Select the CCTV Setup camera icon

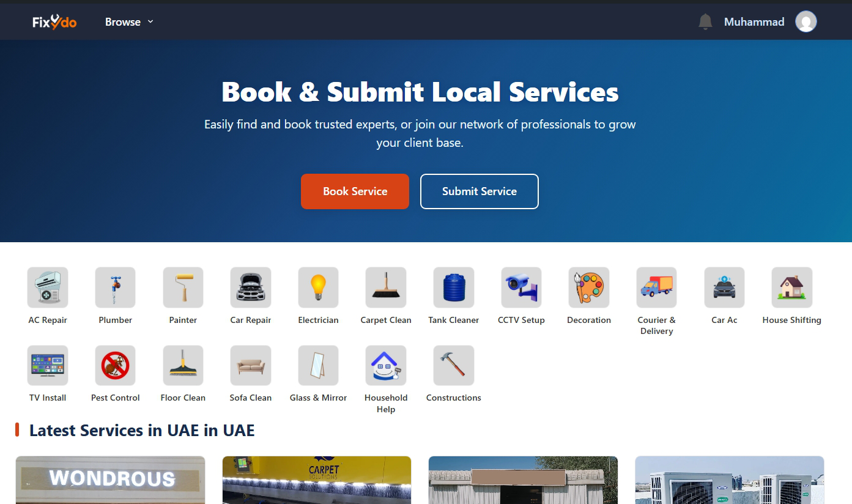(x=521, y=287)
